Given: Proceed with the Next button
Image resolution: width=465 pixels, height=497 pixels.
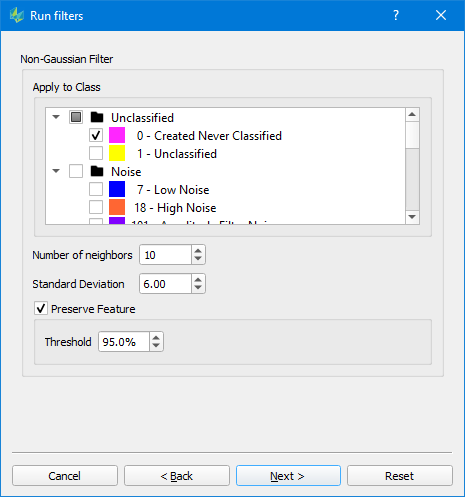Looking at the screenshot, I should click(x=288, y=476).
